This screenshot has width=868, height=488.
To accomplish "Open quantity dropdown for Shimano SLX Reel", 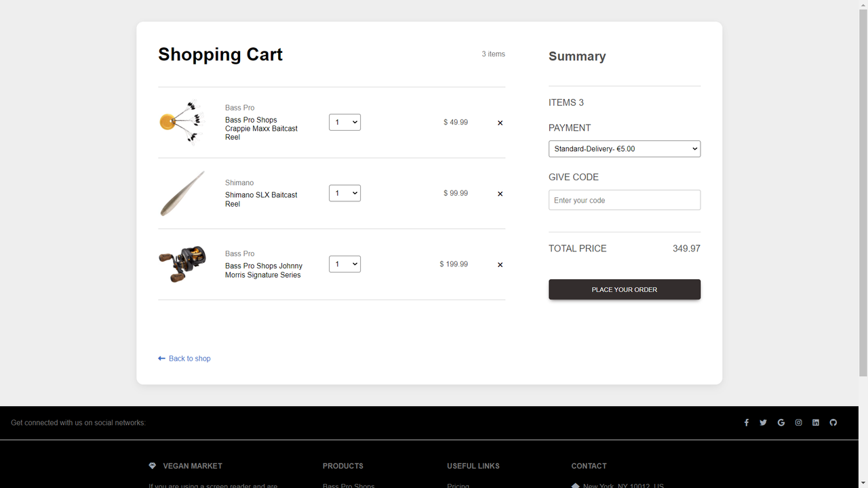I will [x=344, y=193].
